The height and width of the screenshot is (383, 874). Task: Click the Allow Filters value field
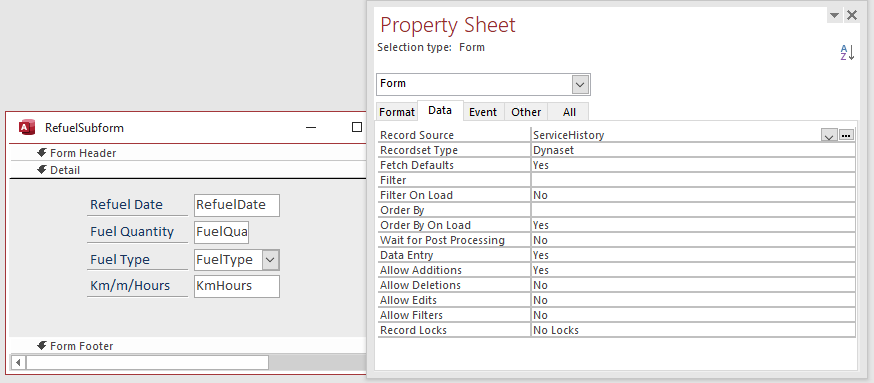693,316
